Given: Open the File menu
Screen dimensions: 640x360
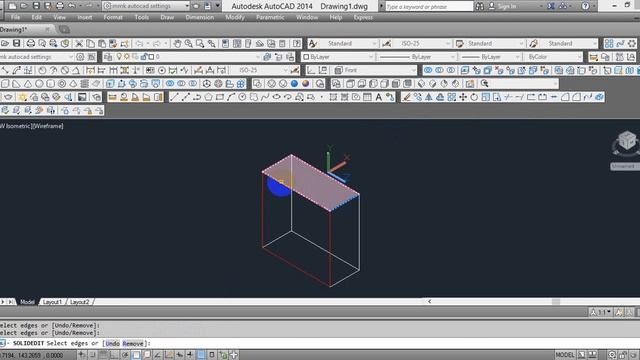Looking at the screenshot, I should (16, 18).
